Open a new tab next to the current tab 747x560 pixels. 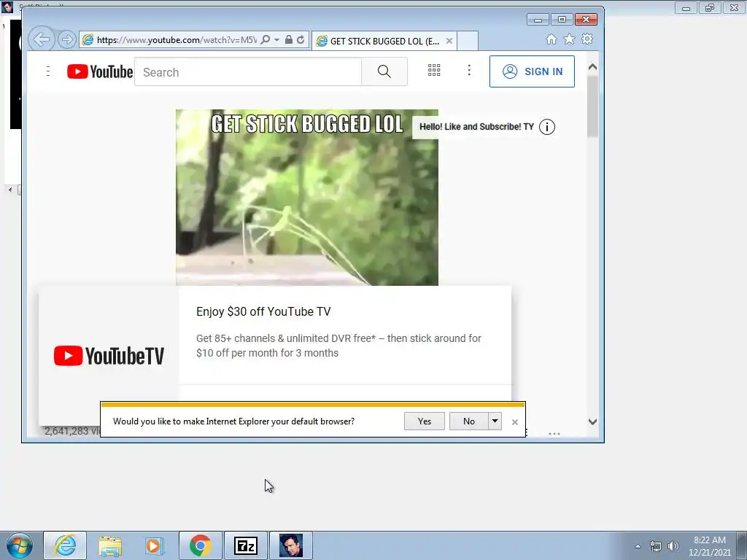pos(468,41)
